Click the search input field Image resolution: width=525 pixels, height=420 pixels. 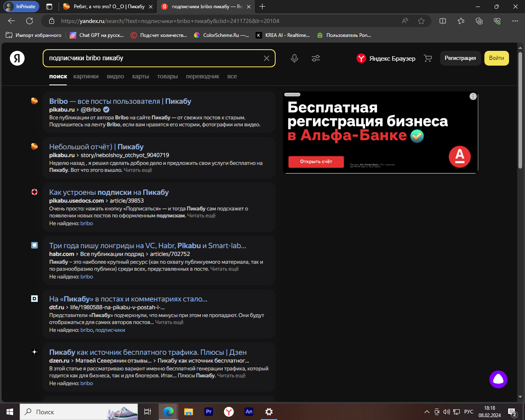coord(152,58)
